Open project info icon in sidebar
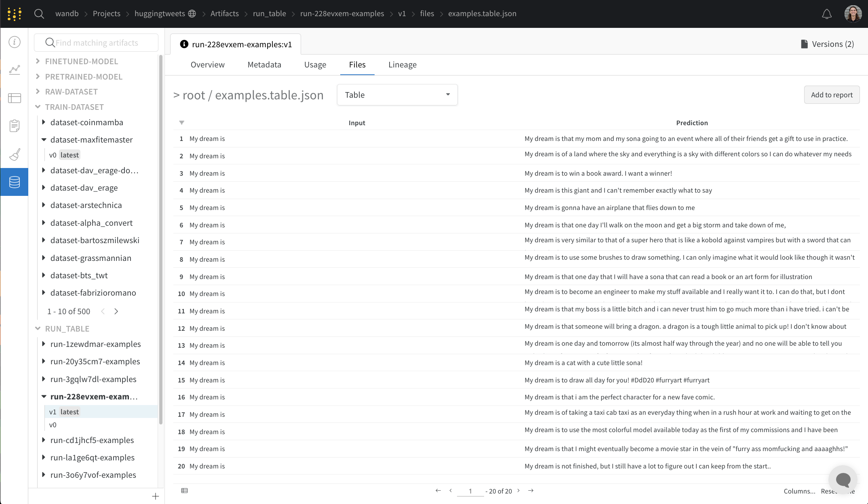 click(x=15, y=42)
